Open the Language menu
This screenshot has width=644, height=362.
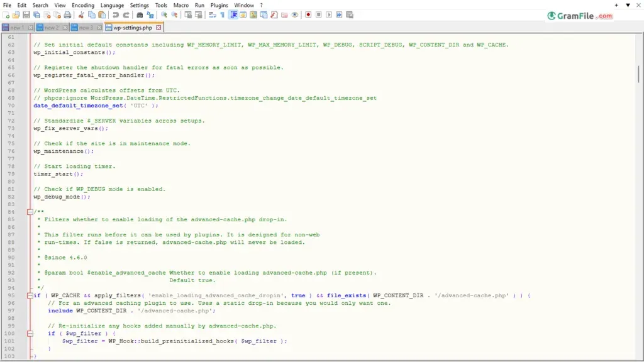[112, 5]
